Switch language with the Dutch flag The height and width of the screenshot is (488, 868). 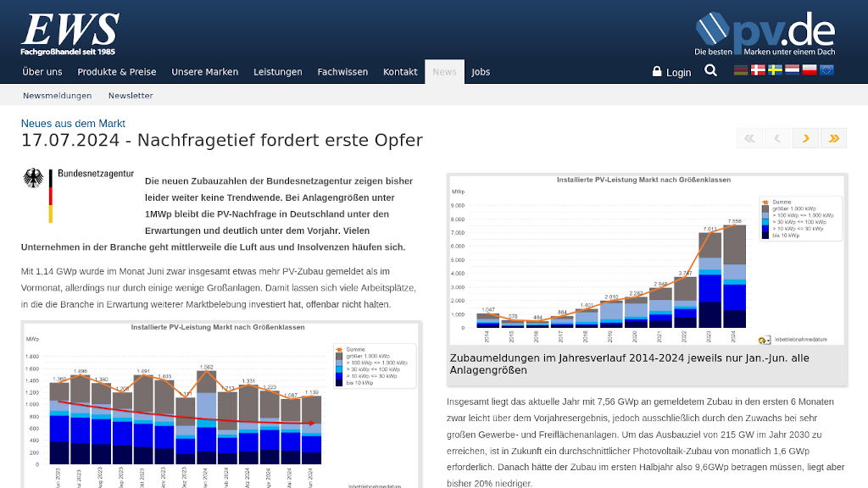(x=793, y=70)
